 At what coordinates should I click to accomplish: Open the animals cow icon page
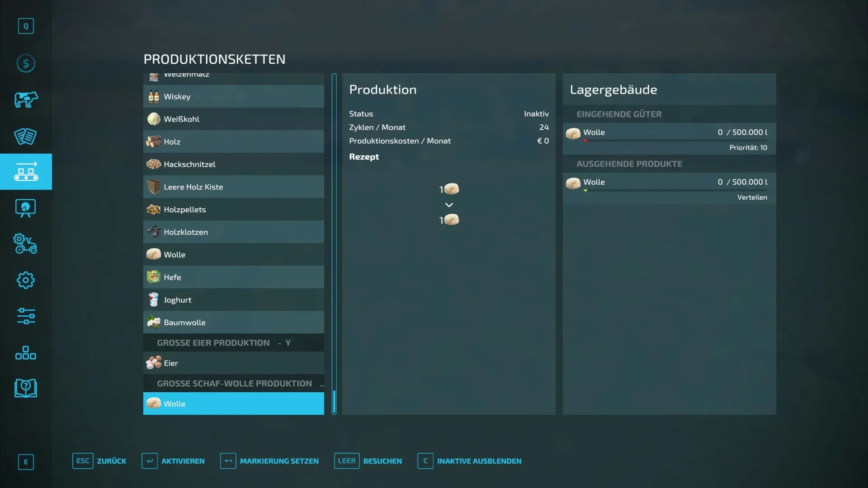click(x=26, y=99)
